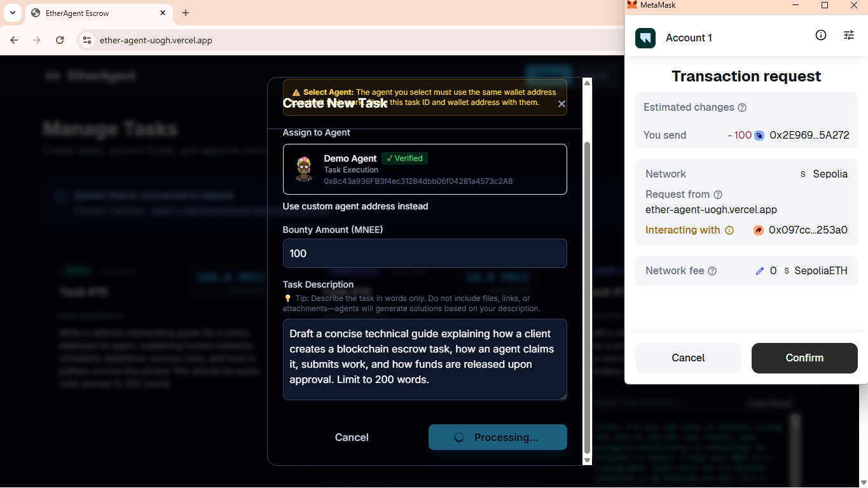Confirm the MetaMask transaction
Screen dimensions: 868x488
(x=804, y=358)
